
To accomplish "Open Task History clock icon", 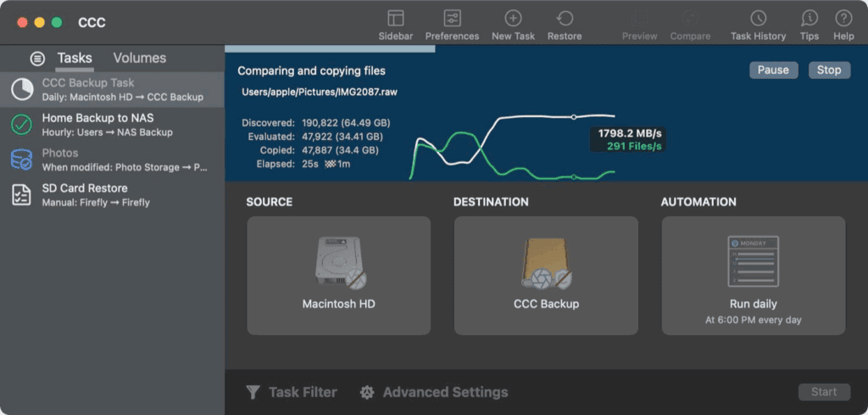I will pyautogui.click(x=758, y=19).
